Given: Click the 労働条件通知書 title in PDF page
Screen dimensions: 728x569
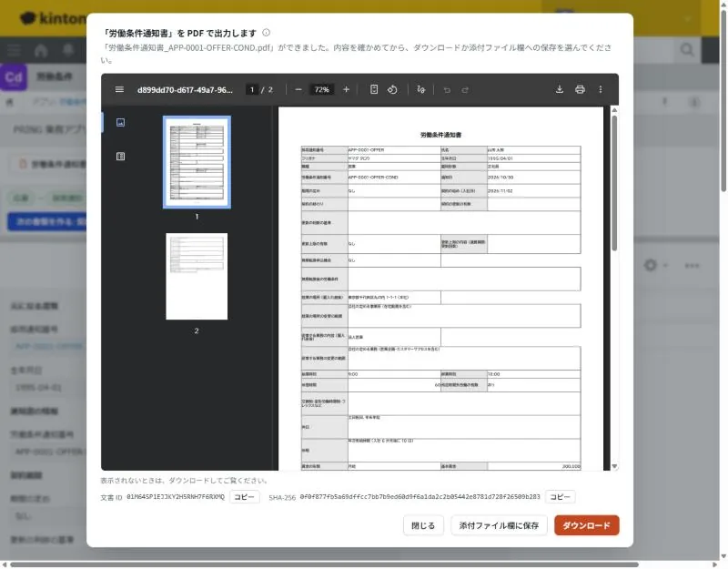Looking at the screenshot, I should click(440, 135).
